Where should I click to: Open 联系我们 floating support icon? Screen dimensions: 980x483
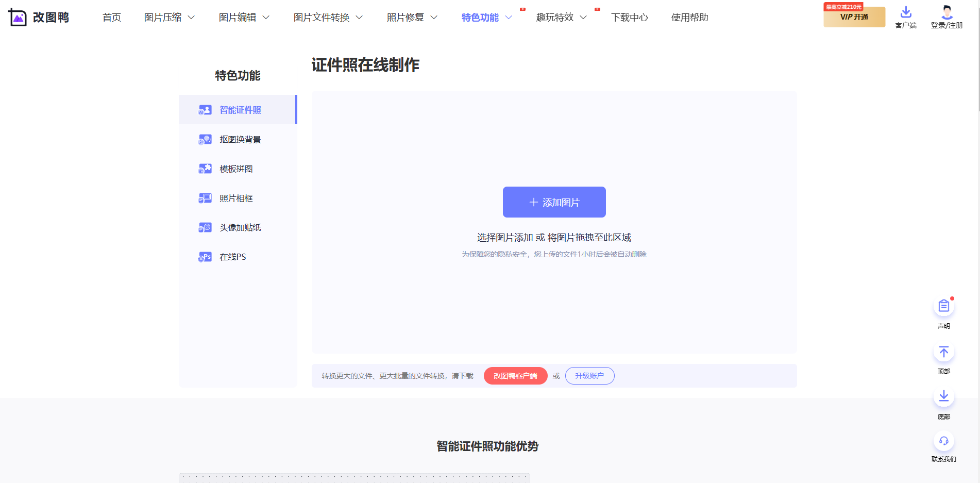point(944,441)
